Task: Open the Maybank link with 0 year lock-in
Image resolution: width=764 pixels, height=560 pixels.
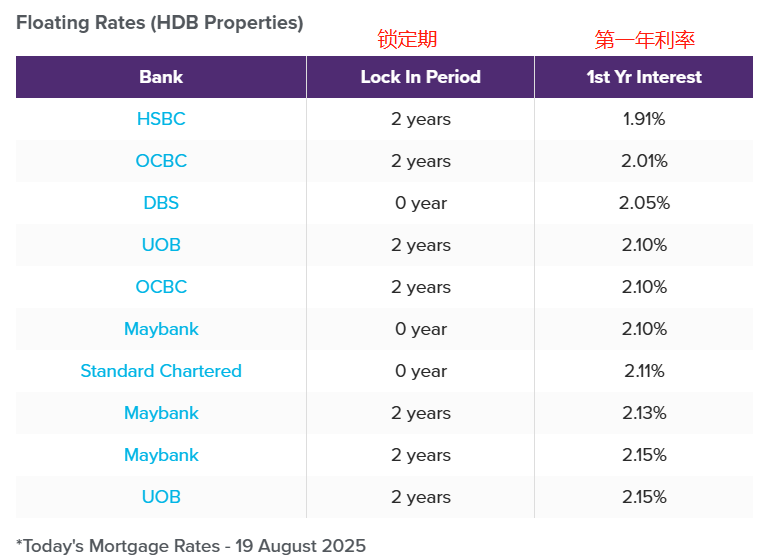Action: [x=161, y=329]
